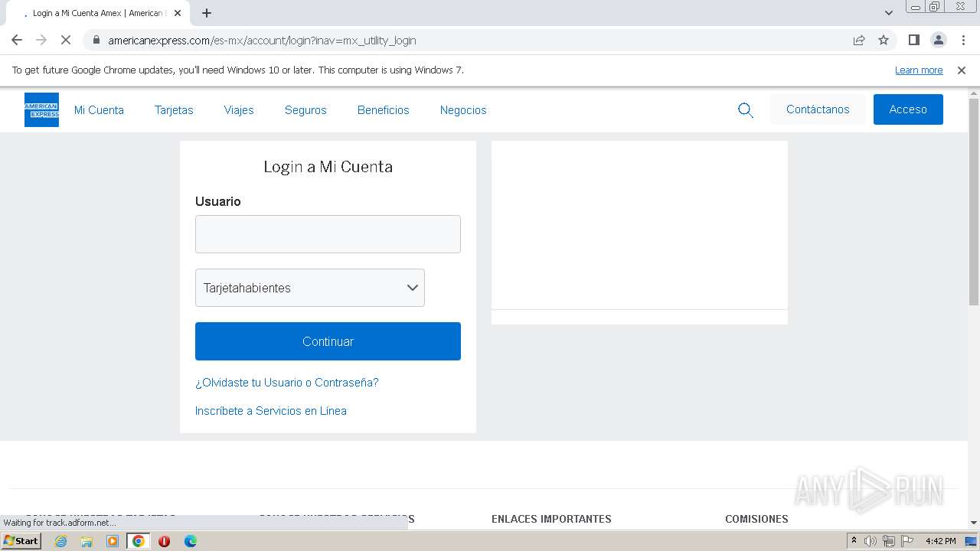
Task: Click the taskbar clock 4:42 PM
Action: [x=941, y=541]
